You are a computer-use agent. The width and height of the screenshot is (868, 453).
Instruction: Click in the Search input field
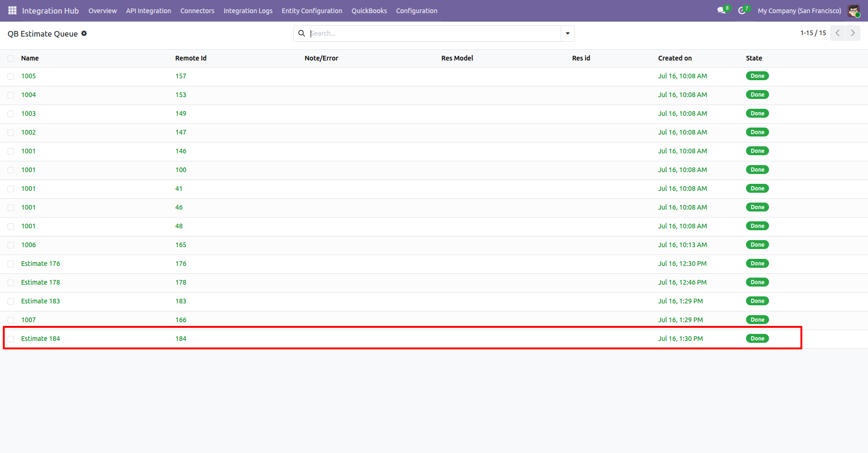[434, 33]
